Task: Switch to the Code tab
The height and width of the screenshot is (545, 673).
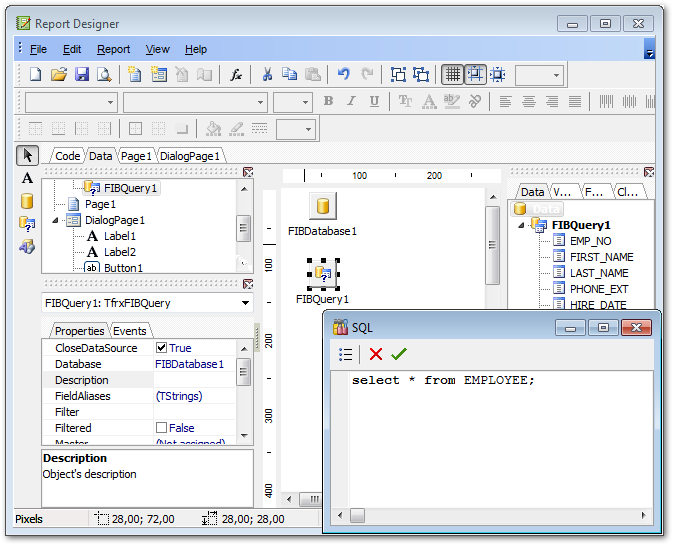Action: coord(67,156)
